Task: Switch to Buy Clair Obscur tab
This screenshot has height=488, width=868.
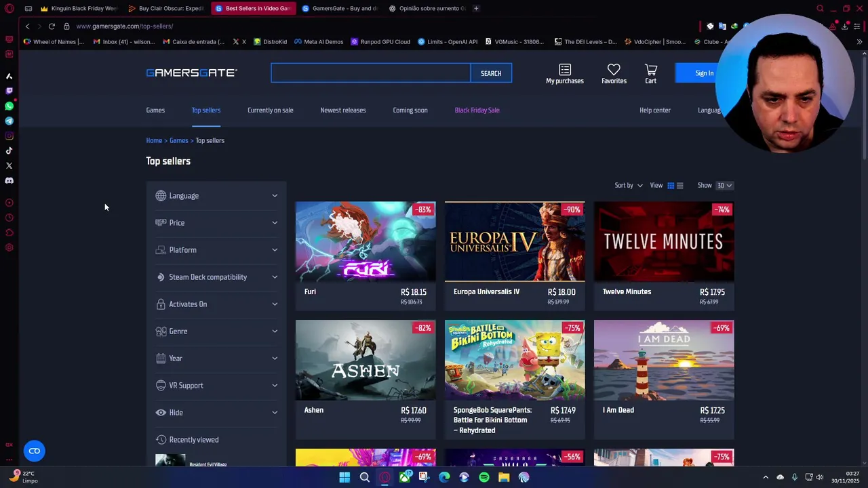Action: click(x=165, y=9)
